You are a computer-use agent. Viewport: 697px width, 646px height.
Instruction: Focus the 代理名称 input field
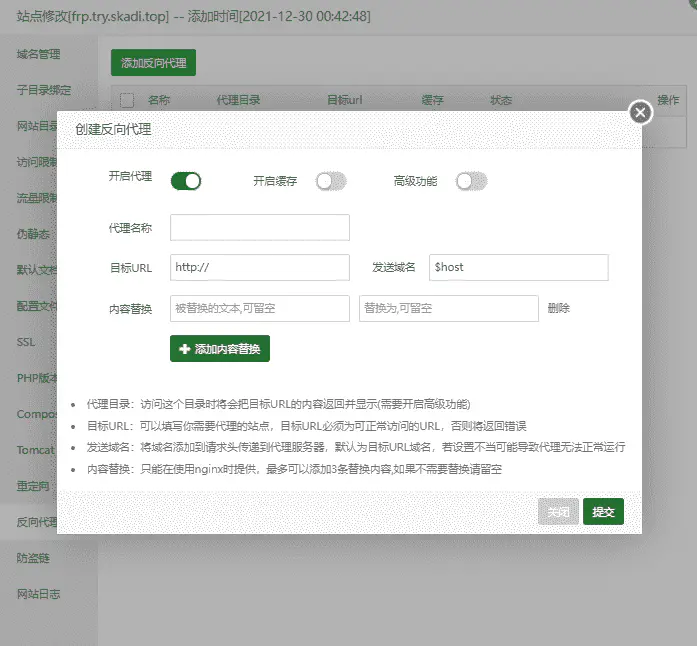[x=260, y=228]
